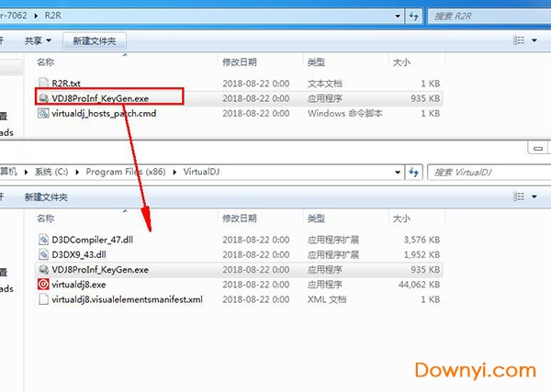Open the 共享 dropdown in R2R window
The image size is (551, 392).
(39, 40)
